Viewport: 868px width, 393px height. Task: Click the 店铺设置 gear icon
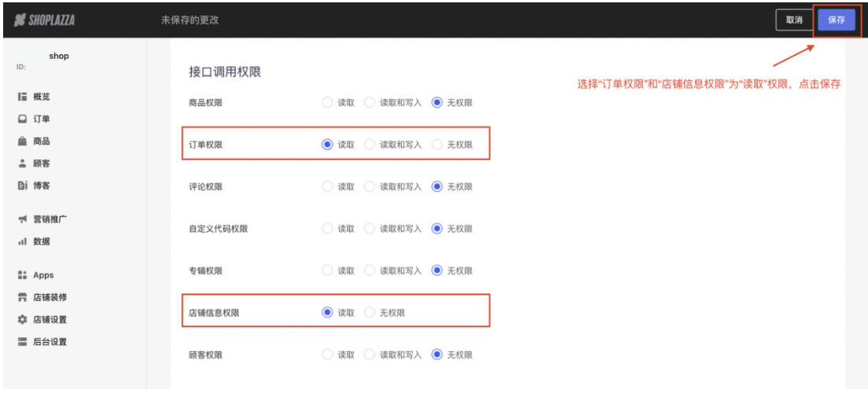tap(22, 320)
